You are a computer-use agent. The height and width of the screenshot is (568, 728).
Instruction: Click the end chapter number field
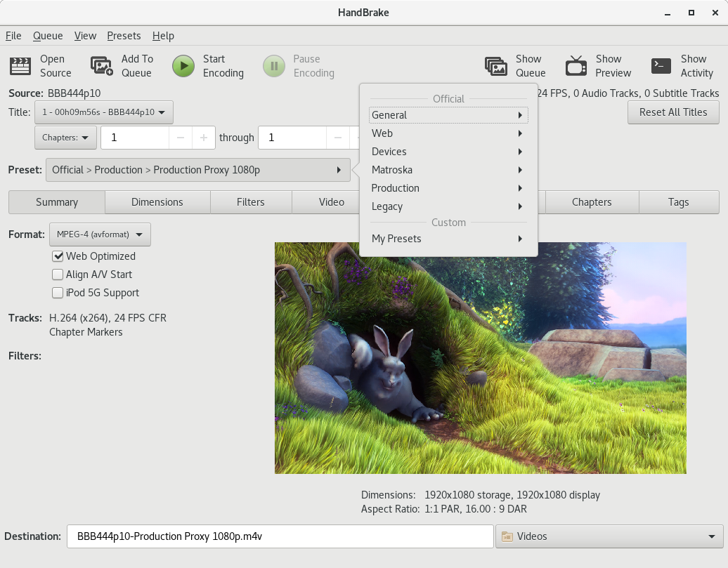[292, 138]
